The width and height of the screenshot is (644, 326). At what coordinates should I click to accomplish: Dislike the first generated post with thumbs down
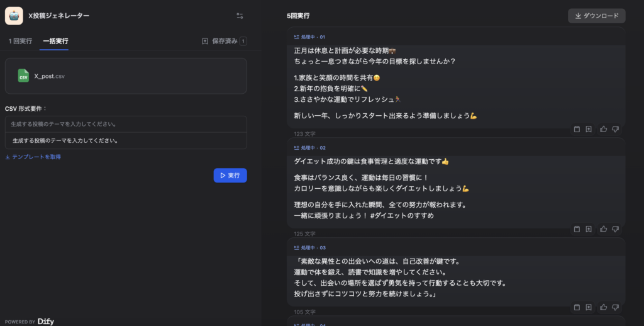(615, 129)
